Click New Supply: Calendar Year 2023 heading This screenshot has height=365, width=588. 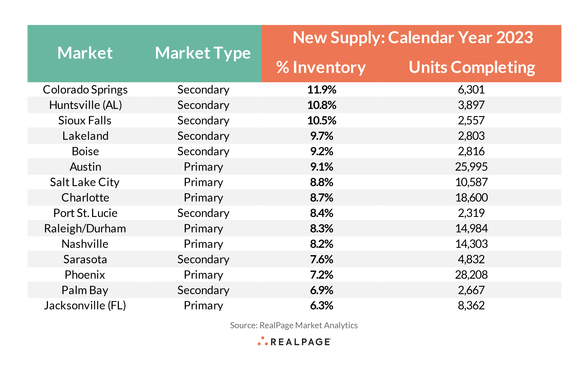tap(413, 38)
